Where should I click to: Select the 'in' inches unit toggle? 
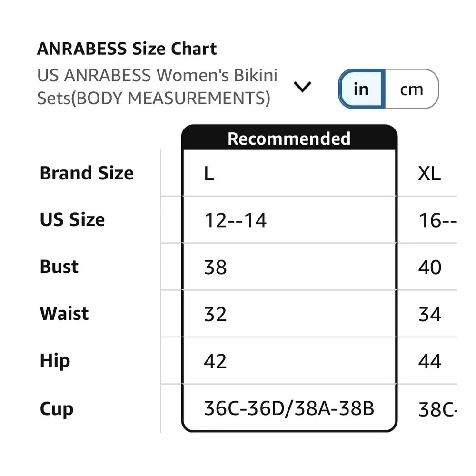click(x=361, y=89)
